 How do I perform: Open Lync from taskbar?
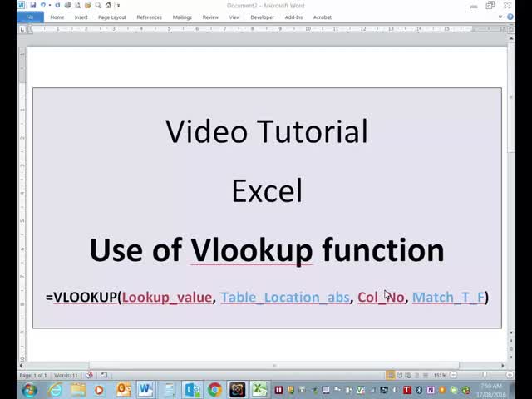tap(192, 390)
